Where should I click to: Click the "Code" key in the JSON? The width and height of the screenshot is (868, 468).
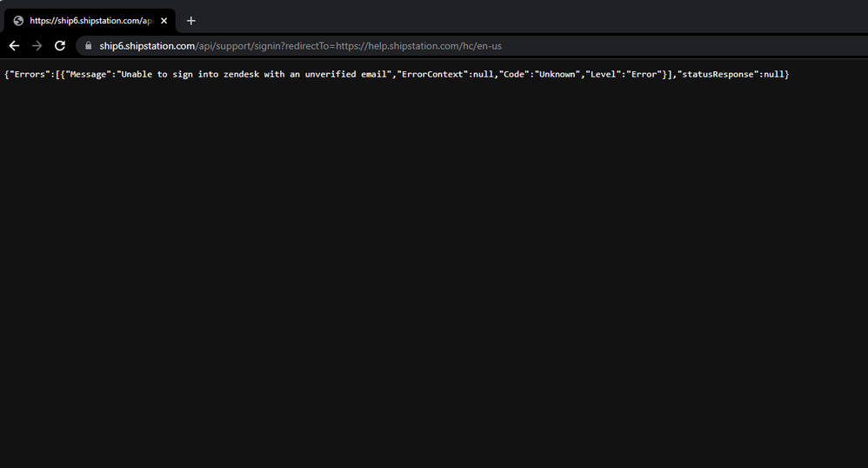[516, 75]
